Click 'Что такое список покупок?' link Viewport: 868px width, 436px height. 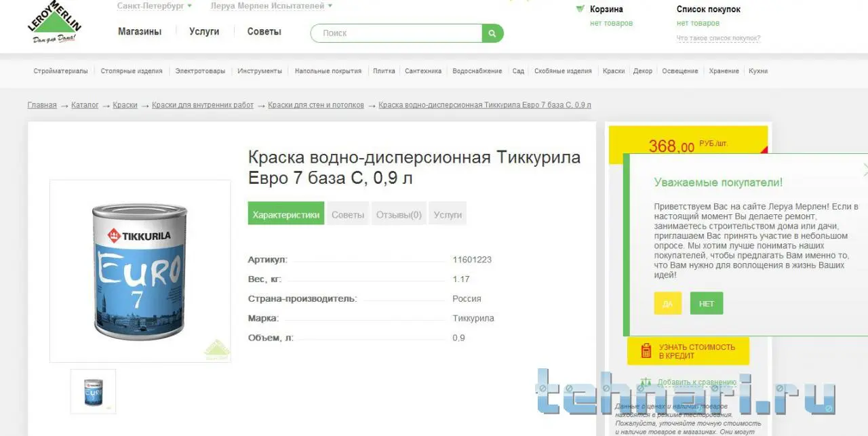coord(718,39)
